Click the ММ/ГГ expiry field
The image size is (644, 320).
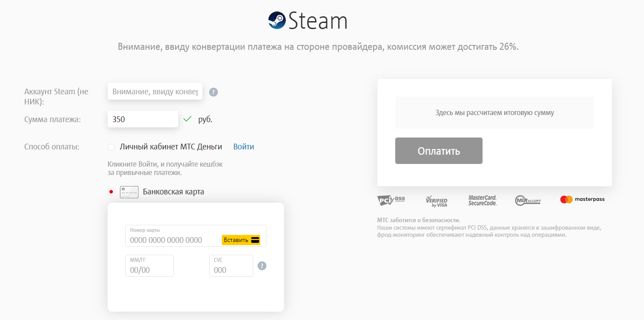point(150,266)
